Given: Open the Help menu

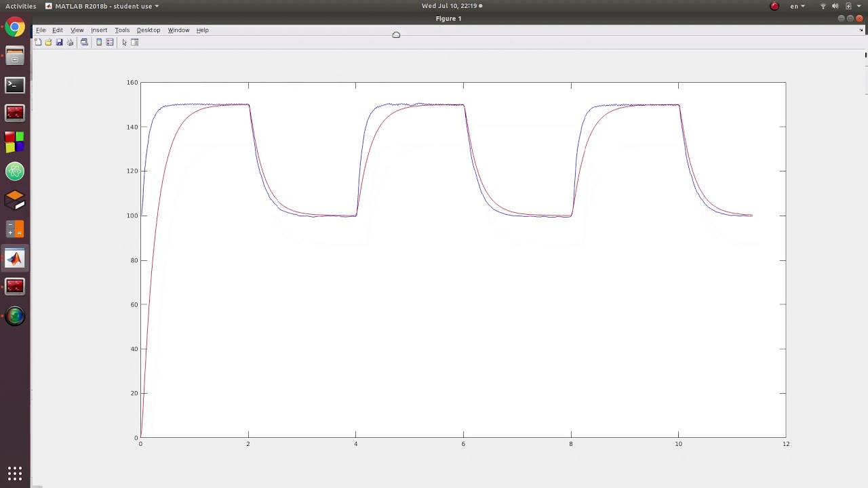Looking at the screenshot, I should pos(202,30).
